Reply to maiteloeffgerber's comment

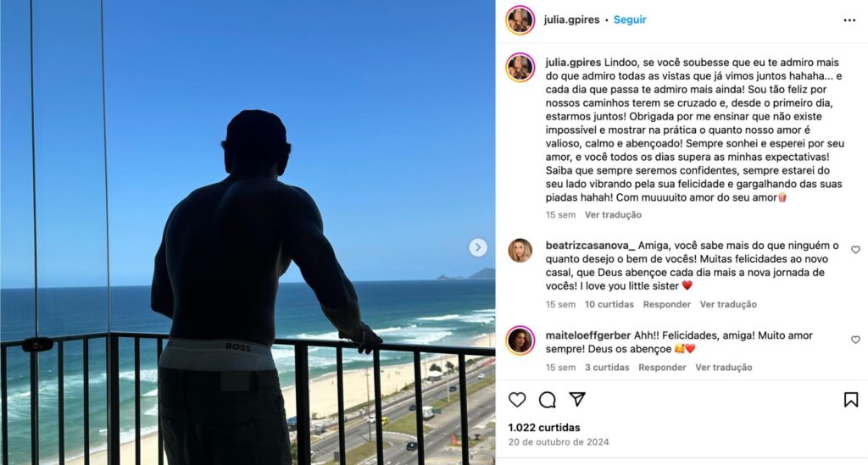(x=662, y=367)
